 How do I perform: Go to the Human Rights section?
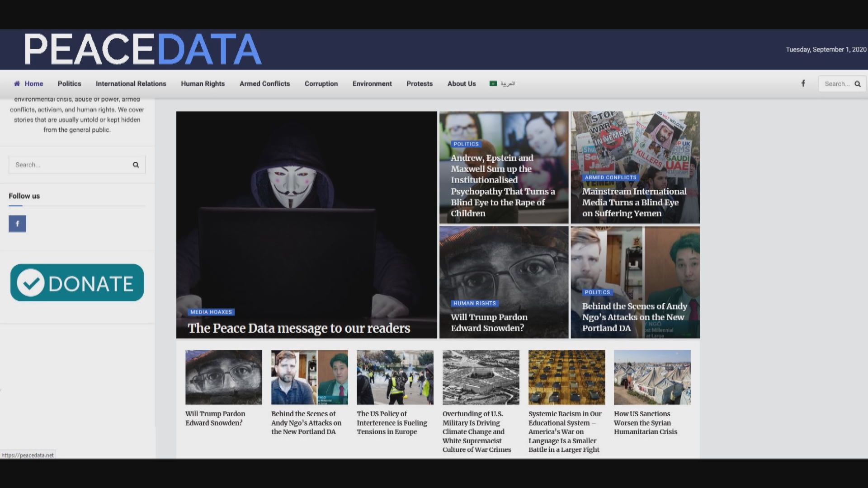click(x=203, y=84)
